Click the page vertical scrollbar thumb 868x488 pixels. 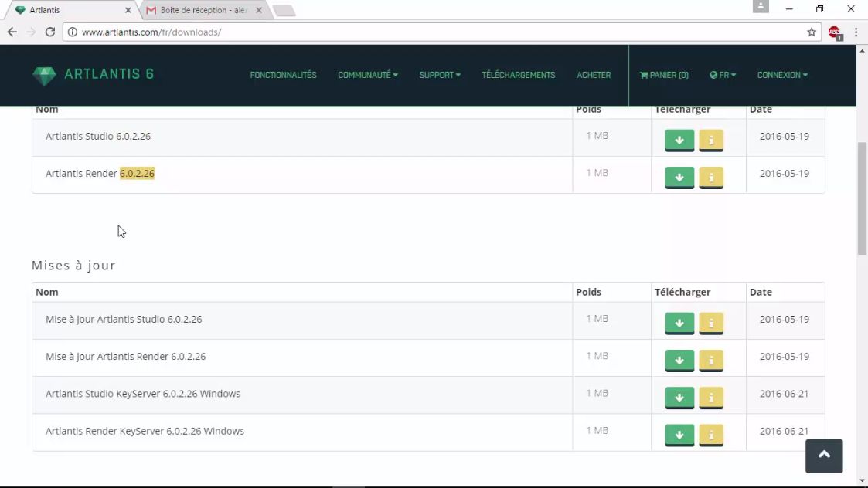pos(862,198)
